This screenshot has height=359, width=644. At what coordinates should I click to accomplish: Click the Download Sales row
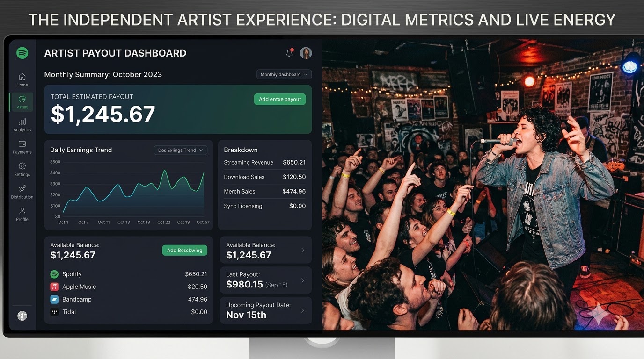tap(265, 177)
